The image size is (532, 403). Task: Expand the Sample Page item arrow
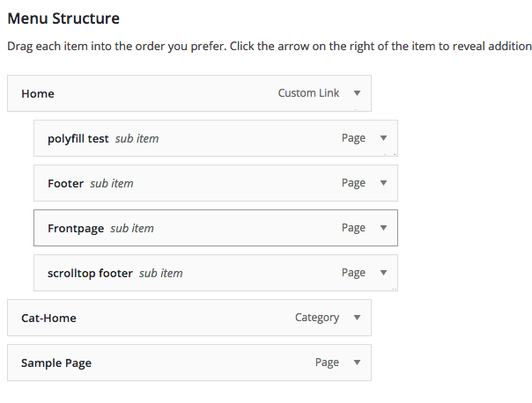click(357, 363)
